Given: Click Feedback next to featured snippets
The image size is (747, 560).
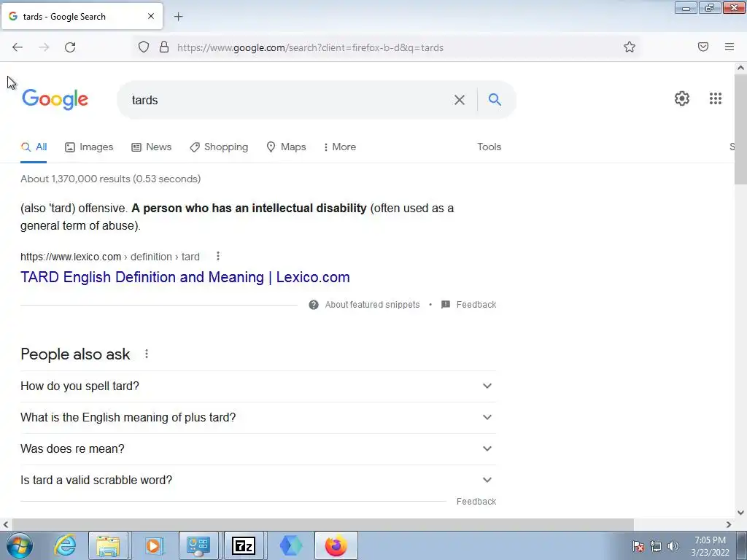Looking at the screenshot, I should pos(476,305).
